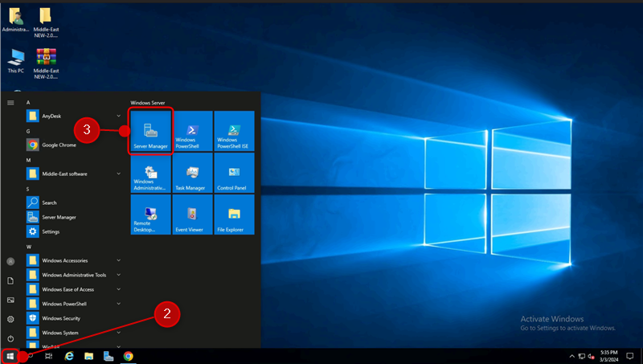Image resolution: width=643 pixels, height=364 pixels.
Task: Open Windows PowerShell ISE tile
Action: click(x=234, y=131)
